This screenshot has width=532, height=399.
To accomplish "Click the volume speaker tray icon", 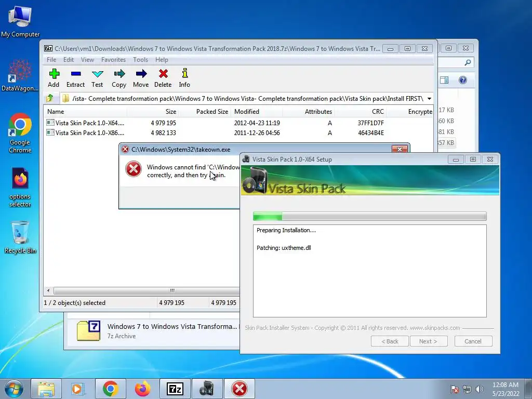I will 480,389.
